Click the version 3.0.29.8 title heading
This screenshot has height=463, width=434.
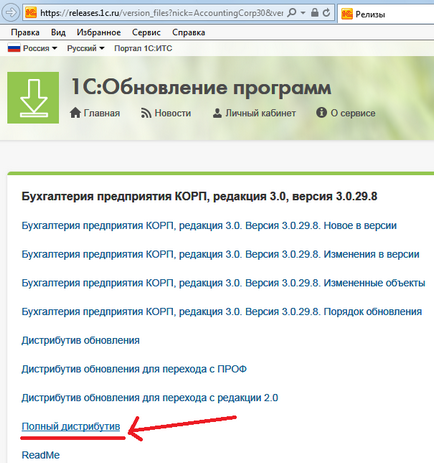click(199, 196)
